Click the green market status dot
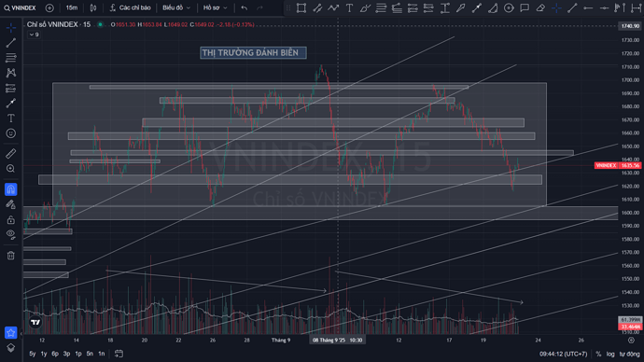 coord(100,24)
